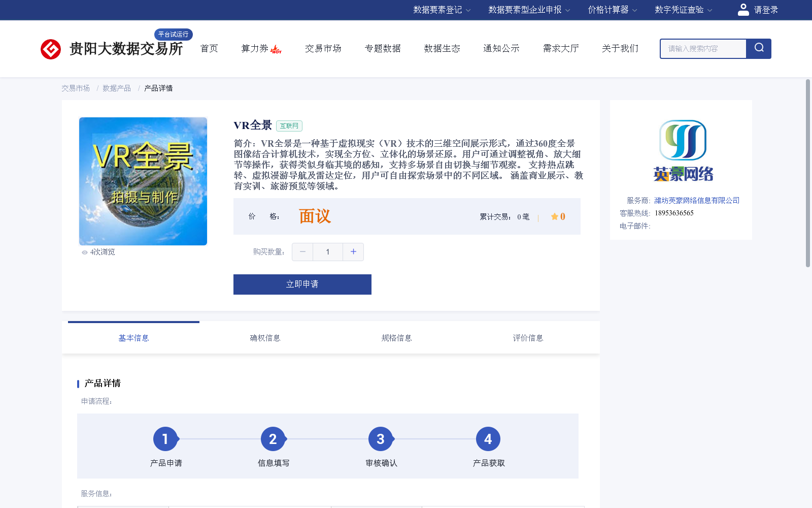Click the search input field

pyautogui.click(x=703, y=49)
